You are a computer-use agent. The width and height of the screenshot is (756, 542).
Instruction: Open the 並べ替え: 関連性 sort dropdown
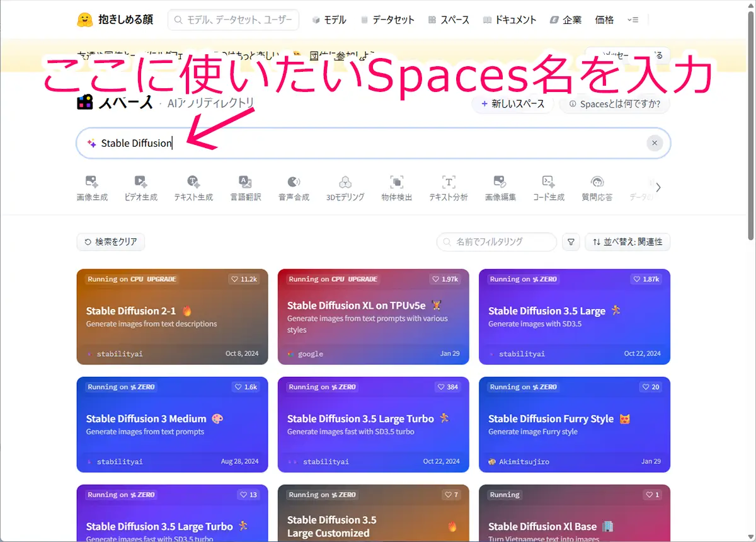pyautogui.click(x=627, y=242)
